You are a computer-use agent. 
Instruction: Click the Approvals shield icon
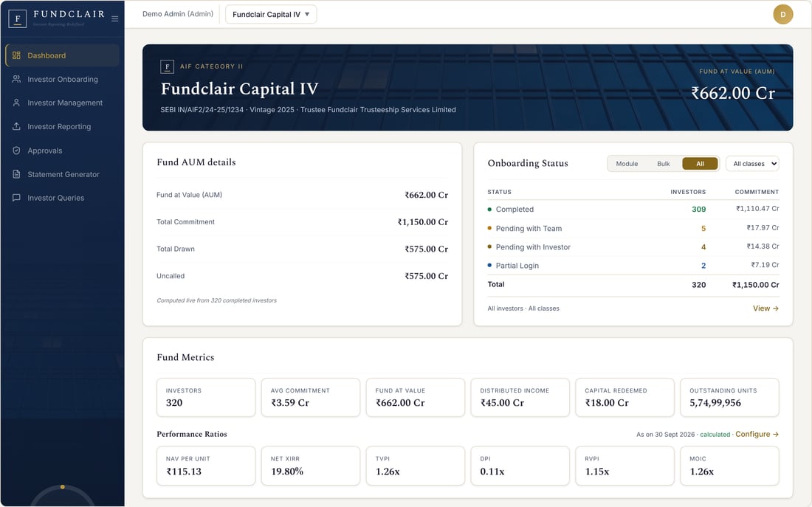click(16, 151)
